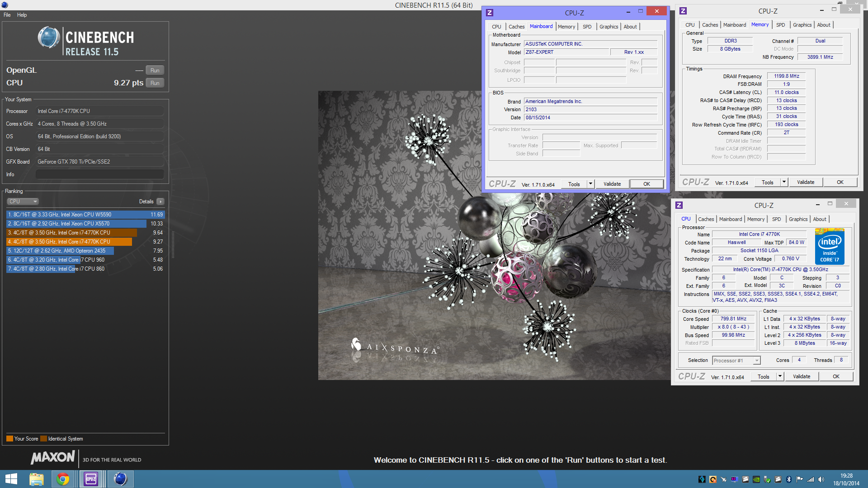The width and height of the screenshot is (868, 488).
Task: Switch to Caches tab in Mainboard CPU-Z window
Action: 516,27
